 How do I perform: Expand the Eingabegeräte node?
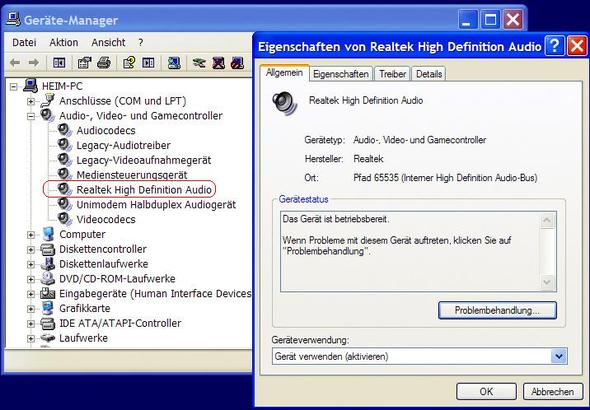31,294
